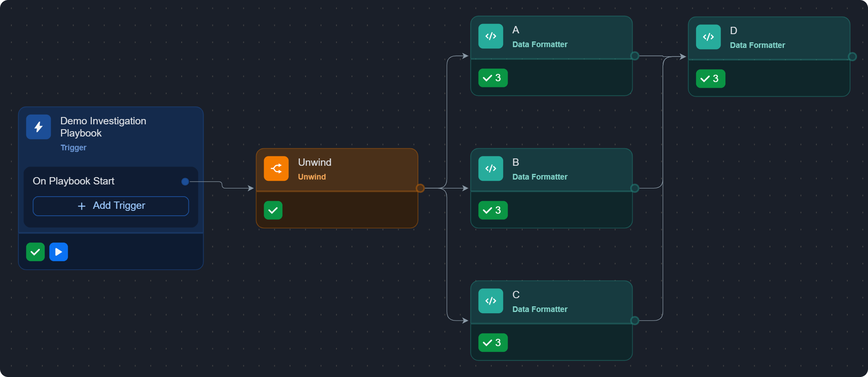Click node B's Data Formatter code icon
Viewport: 868px width, 377px height.
[x=491, y=169]
